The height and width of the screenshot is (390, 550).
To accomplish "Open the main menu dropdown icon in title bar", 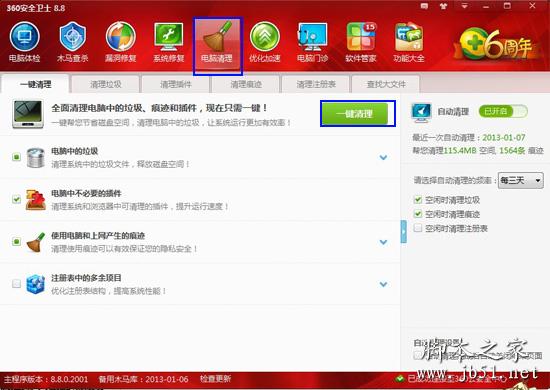I will pos(464,6).
